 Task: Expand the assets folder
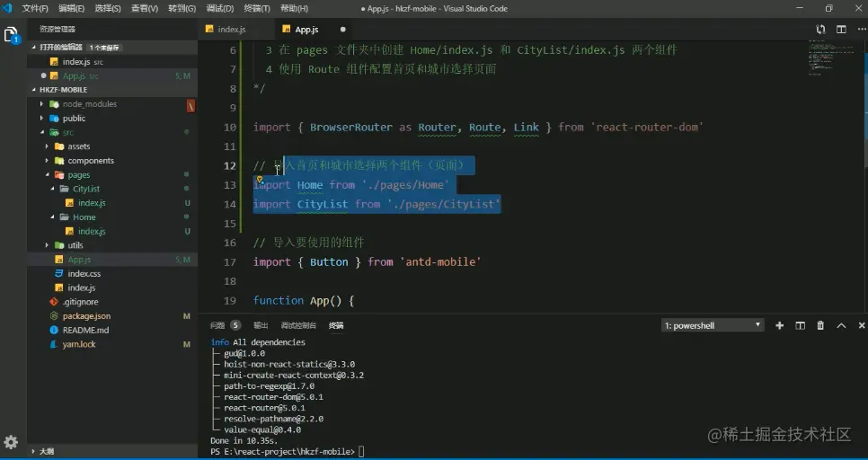(x=47, y=146)
